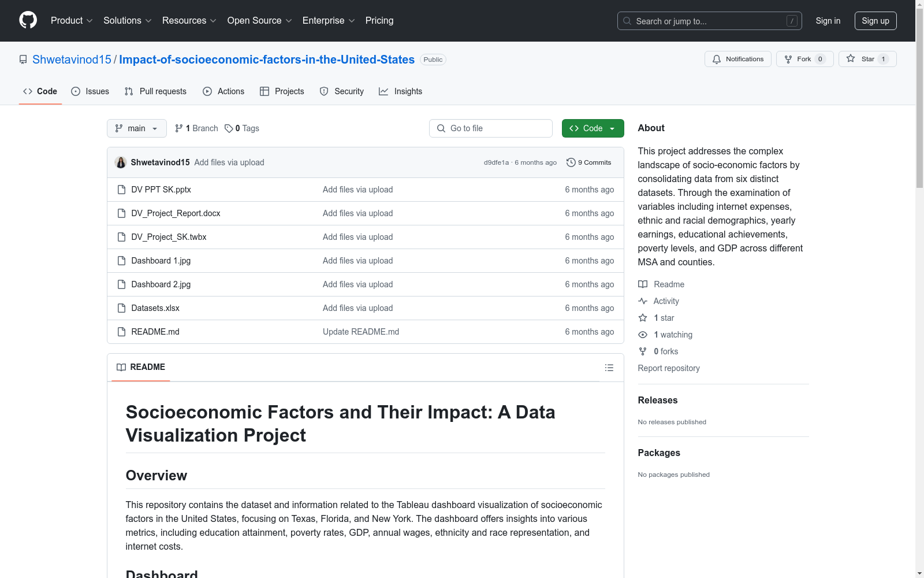Click the search magnifier icon in header

pos(627,21)
